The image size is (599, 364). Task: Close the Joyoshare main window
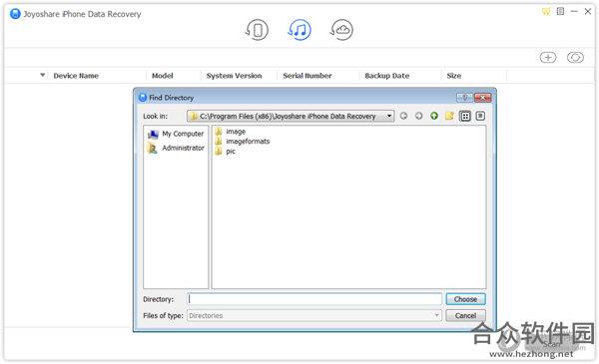tap(588, 11)
